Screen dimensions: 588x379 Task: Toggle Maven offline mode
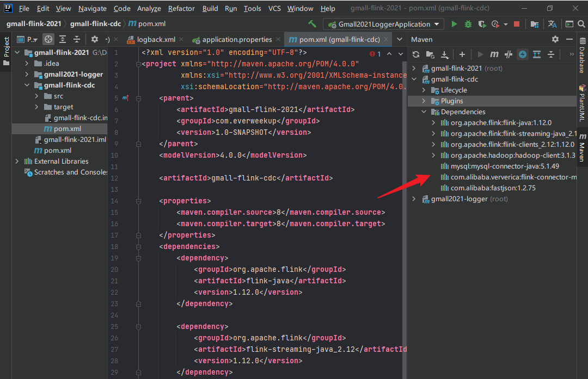[509, 54]
